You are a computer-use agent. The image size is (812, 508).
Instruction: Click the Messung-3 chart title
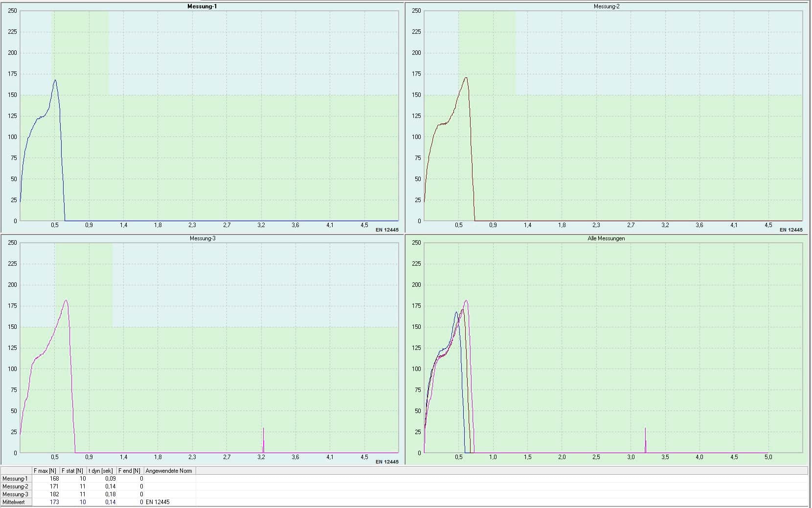[202, 238]
